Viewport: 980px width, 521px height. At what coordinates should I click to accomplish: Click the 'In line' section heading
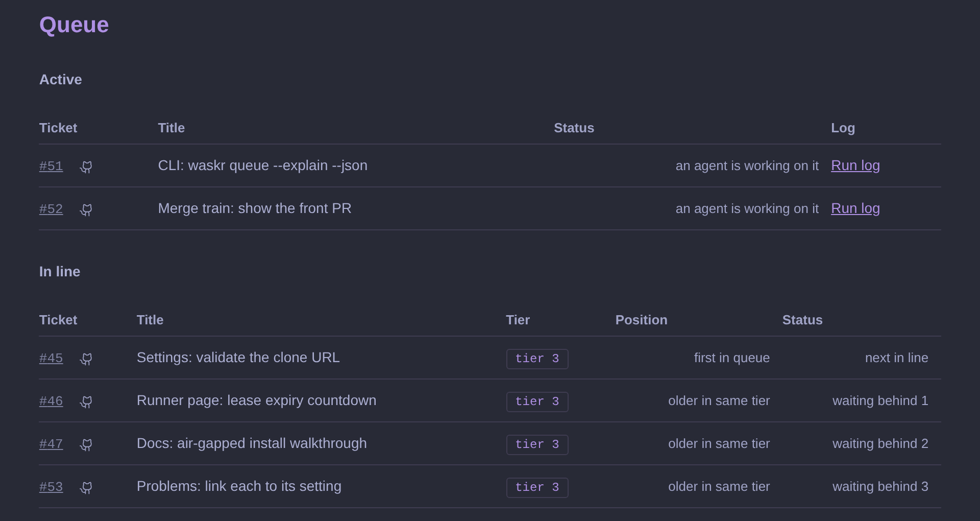click(x=60, y=272)
